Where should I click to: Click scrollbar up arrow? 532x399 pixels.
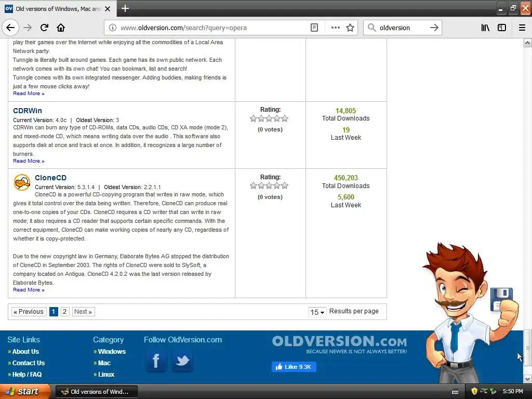point(527,43)
